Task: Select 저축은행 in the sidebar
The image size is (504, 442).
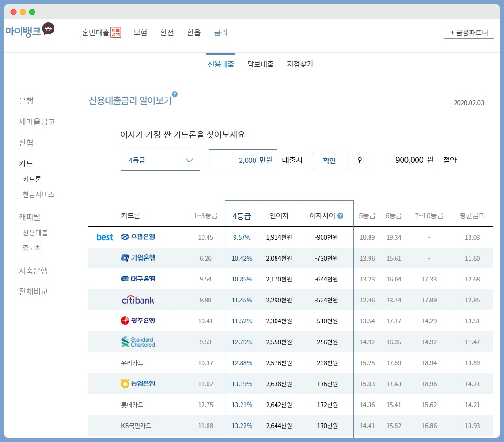Action: pyautogui.click(x=33, y=271)
